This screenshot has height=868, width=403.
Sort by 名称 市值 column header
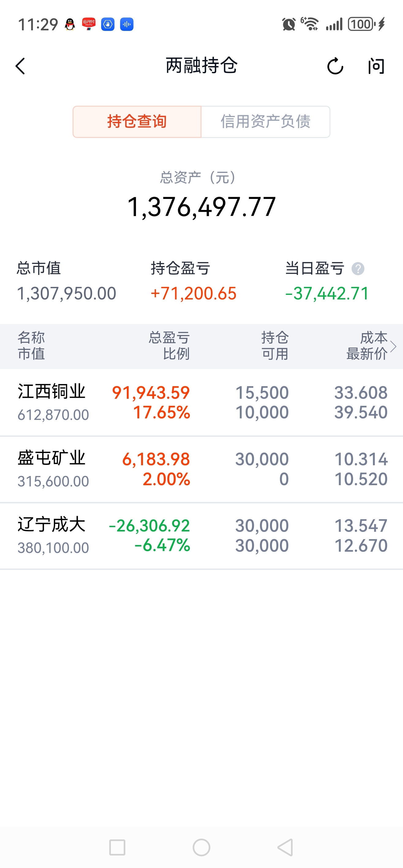pyautogui.click(x=31, y=346)
